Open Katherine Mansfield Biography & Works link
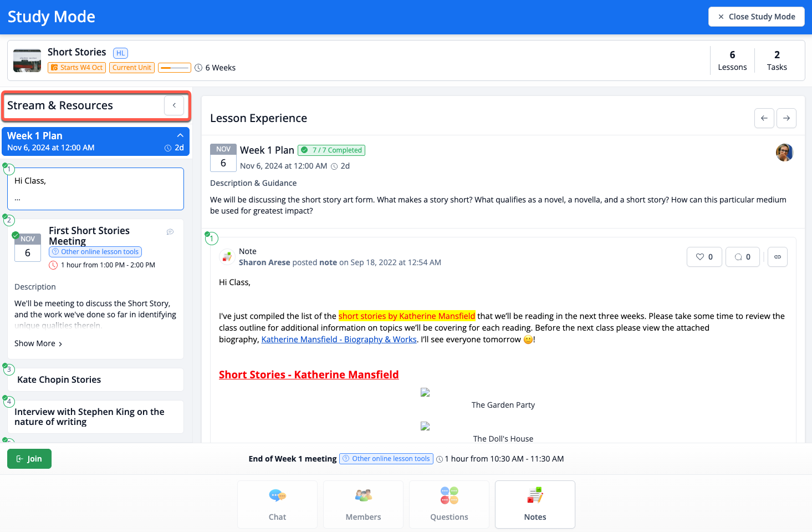 [339, 340]
